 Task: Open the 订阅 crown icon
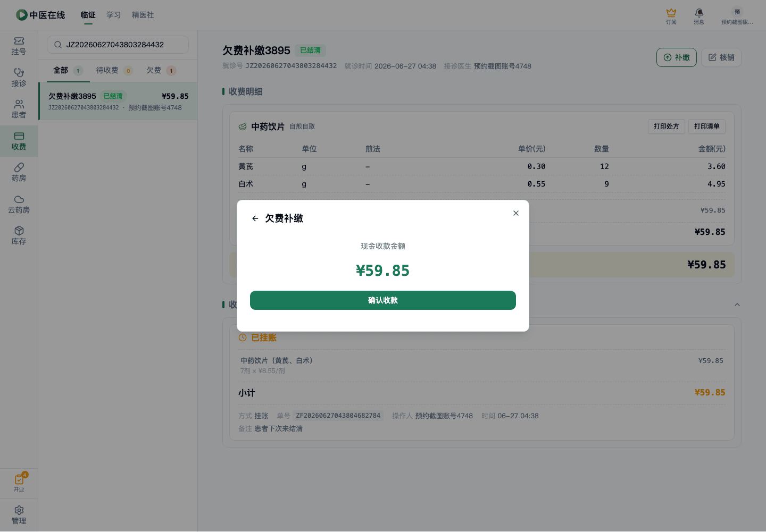point(671,16)
